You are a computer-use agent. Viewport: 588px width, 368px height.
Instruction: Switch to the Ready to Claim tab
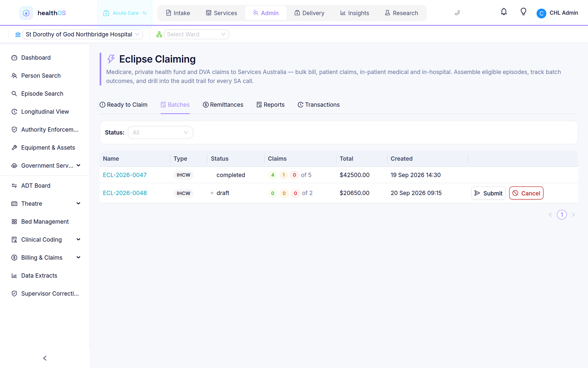click(123, 105)
